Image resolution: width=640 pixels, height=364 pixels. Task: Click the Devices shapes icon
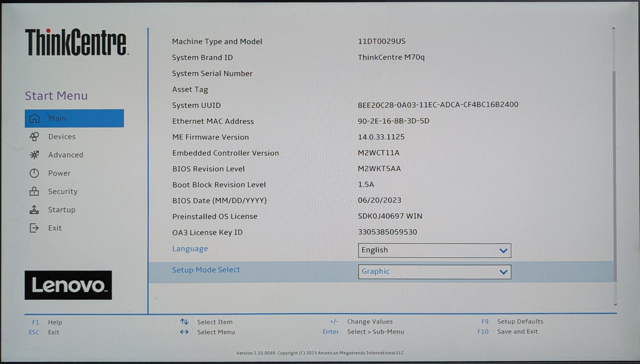pyautogui.click(x=34, y=137)
